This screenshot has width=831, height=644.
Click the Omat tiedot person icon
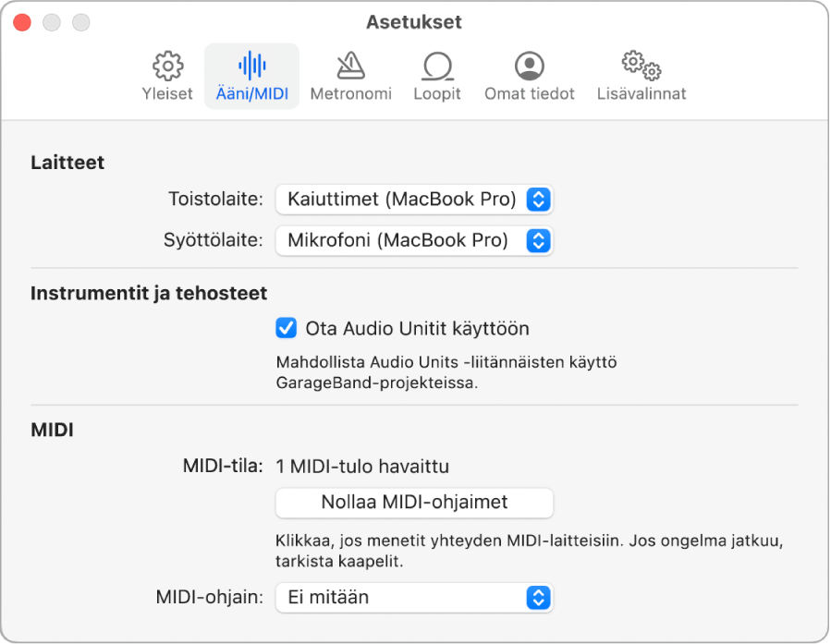coord(529,65)
